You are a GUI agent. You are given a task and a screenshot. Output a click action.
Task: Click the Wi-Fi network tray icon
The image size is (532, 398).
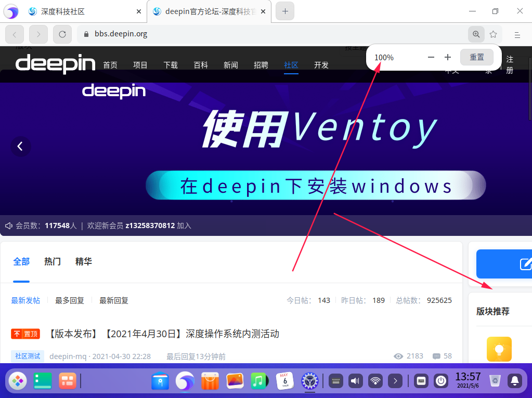[375, 381]
